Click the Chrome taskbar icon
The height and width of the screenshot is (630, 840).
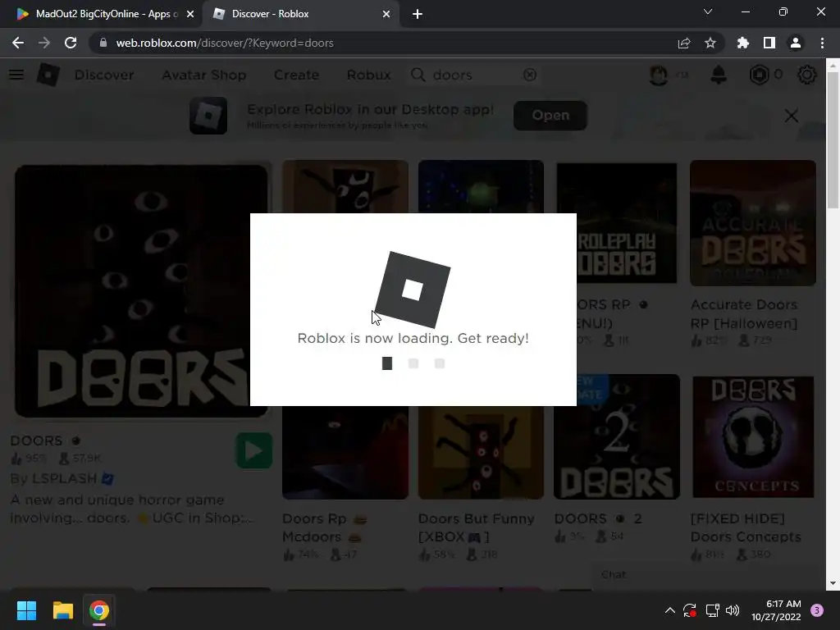tap(99, 610)
